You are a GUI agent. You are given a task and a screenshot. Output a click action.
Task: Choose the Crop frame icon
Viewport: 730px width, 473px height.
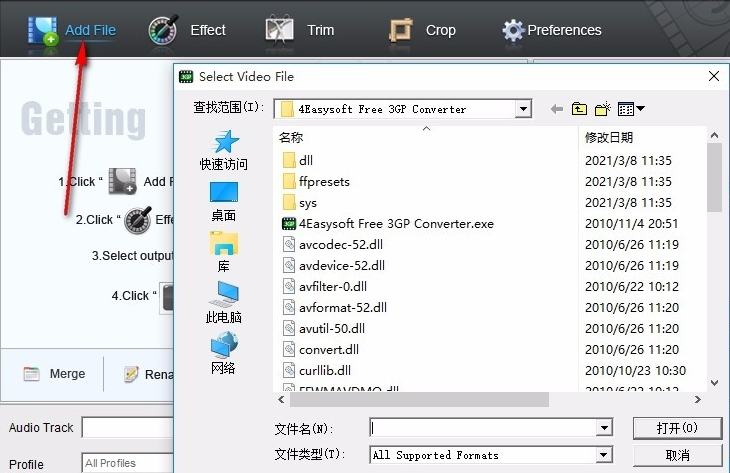point(400,30)
